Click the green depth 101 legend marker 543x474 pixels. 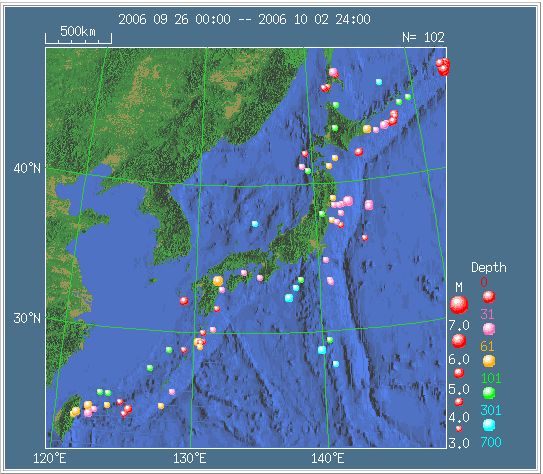[x=489, y=393]
